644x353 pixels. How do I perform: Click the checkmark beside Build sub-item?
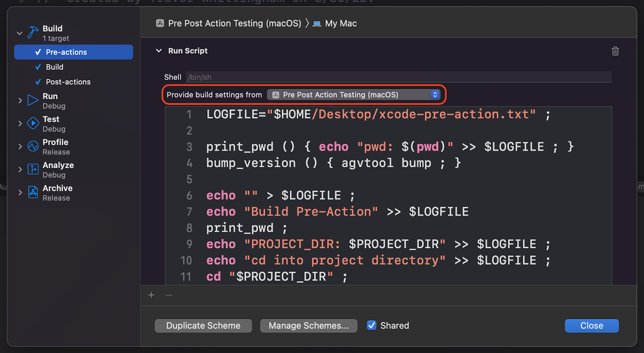[x=38, y=67]
